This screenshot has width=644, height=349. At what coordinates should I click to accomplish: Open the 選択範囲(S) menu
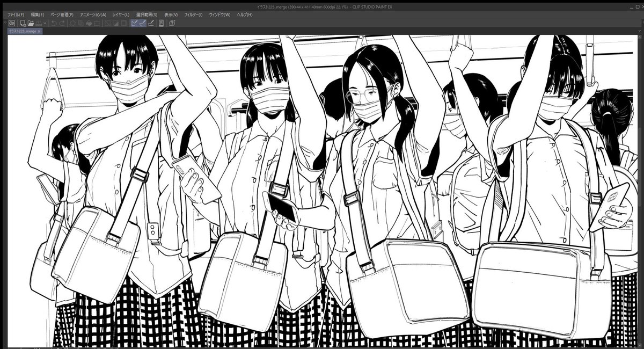pos(147,14)
